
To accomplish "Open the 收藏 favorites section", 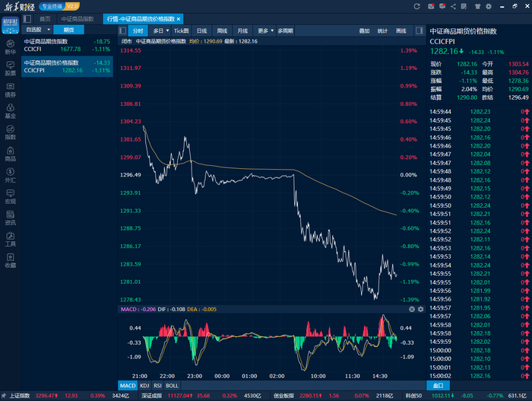I will pos(10,261).
